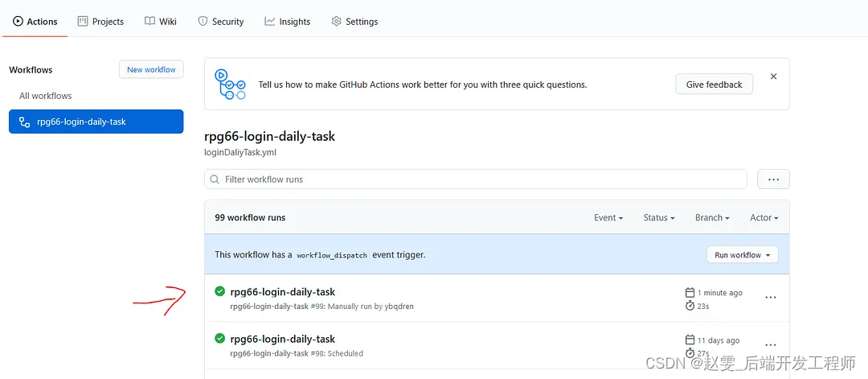868x379 pixels.
Task: Click the Settings gear icon
Action: tap(336, 22)
